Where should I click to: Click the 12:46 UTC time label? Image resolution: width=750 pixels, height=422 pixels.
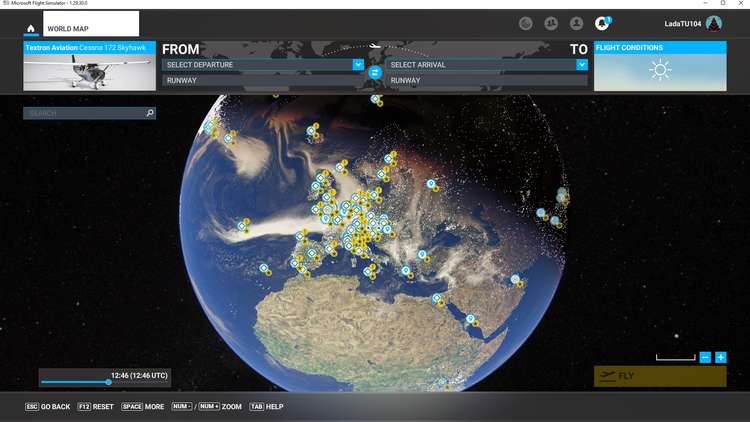tap(139, 376)
